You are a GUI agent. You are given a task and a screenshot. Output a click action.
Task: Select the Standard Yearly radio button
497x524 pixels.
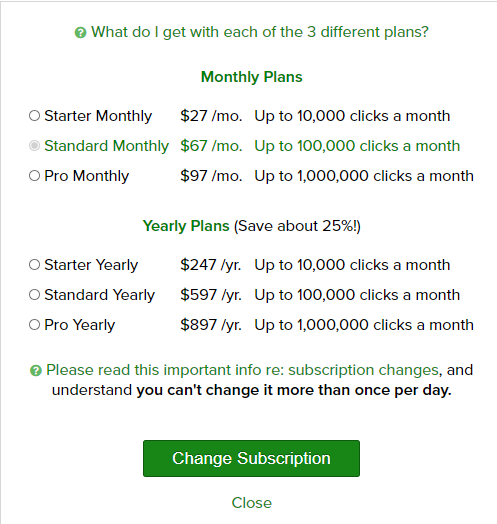(x=34, y=295)
